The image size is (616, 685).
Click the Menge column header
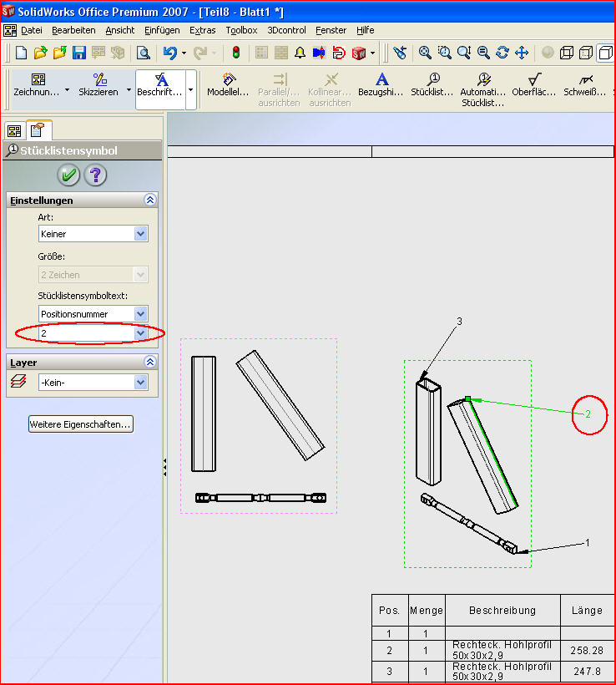point(427,610)
